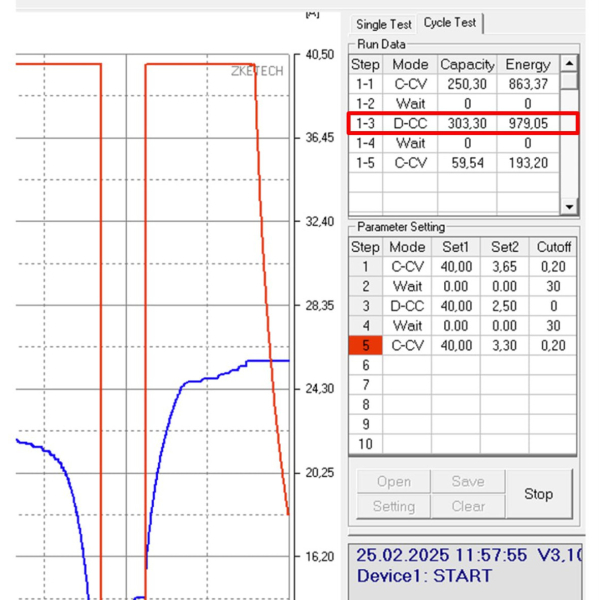Click step 5 Set2 value 3,30
The height and width of the screenshot is (600, 600).
504,346
